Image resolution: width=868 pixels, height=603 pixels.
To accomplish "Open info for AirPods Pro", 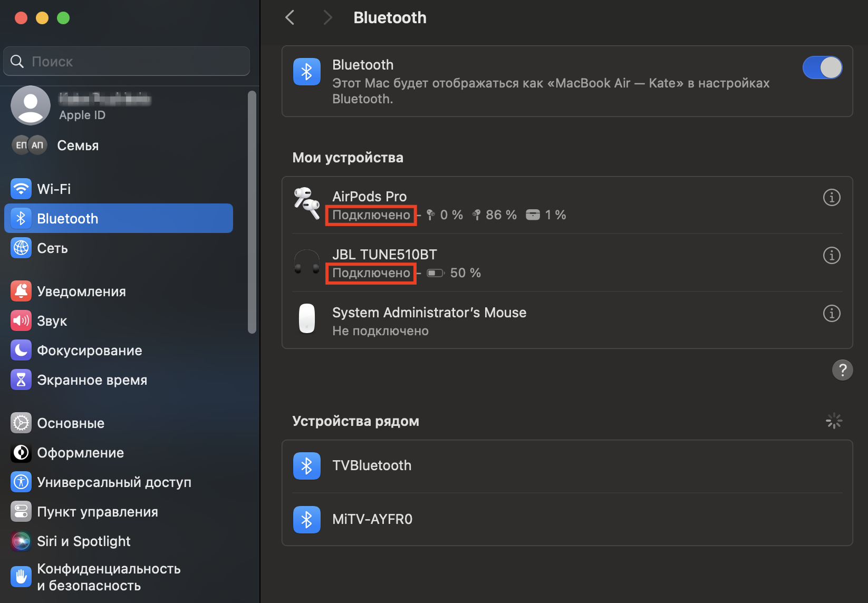I will [x=832, y=198].
